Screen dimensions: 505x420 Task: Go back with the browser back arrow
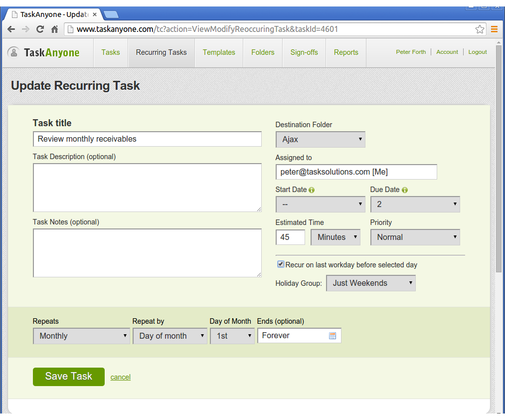point(11,29)
